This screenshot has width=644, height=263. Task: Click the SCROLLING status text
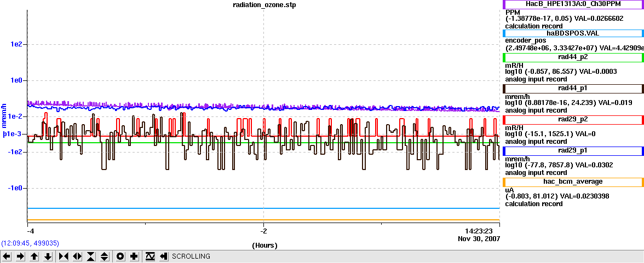click(x=191, y=256)
